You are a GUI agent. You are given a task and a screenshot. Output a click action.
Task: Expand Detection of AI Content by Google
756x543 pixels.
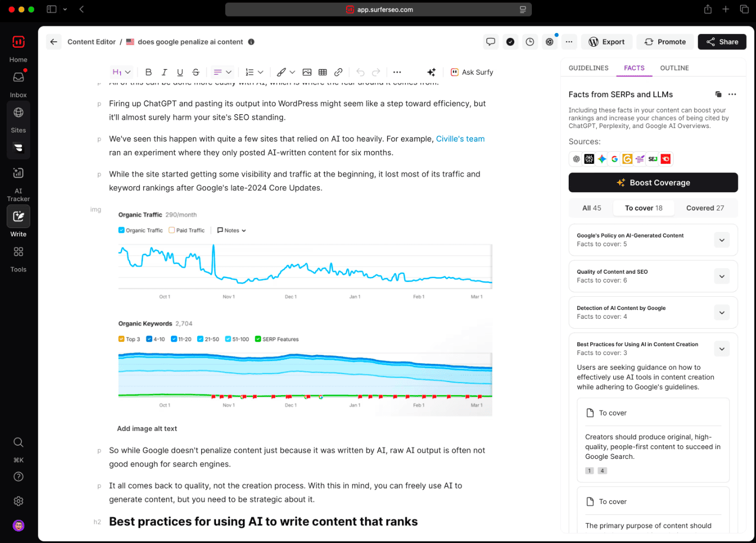[x=722, y=313]
